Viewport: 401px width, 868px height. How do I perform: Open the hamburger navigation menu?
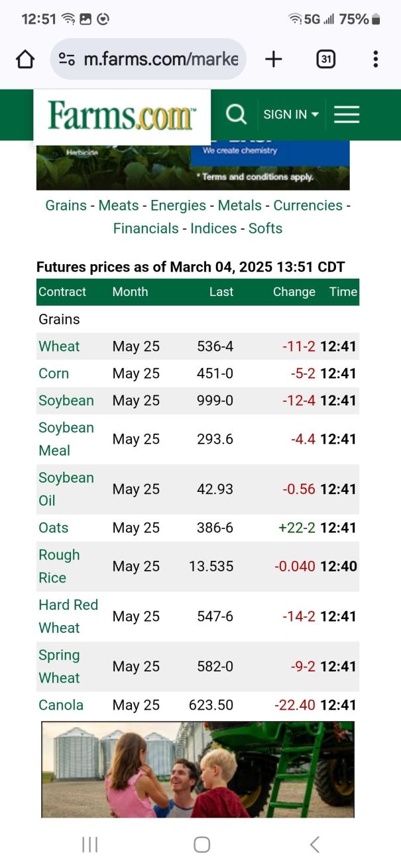(347, 115)
